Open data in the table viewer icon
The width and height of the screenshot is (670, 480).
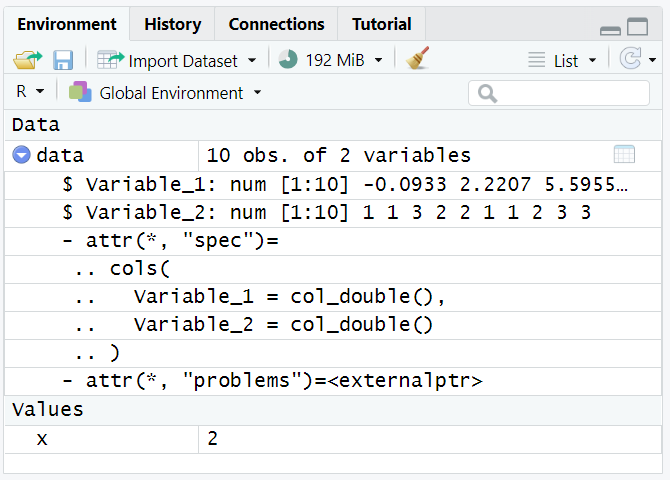pyautogui.click(x=624, y=155)
